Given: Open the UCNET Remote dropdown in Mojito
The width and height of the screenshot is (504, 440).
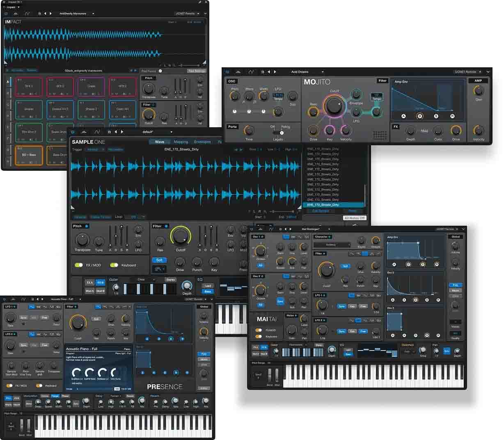Looking at the screenshot, I should pos(468,72).
